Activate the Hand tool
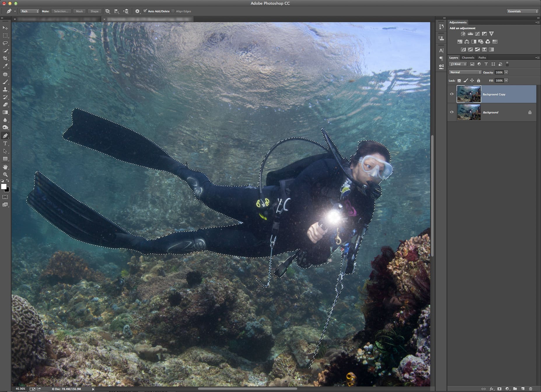 (5, 167)
